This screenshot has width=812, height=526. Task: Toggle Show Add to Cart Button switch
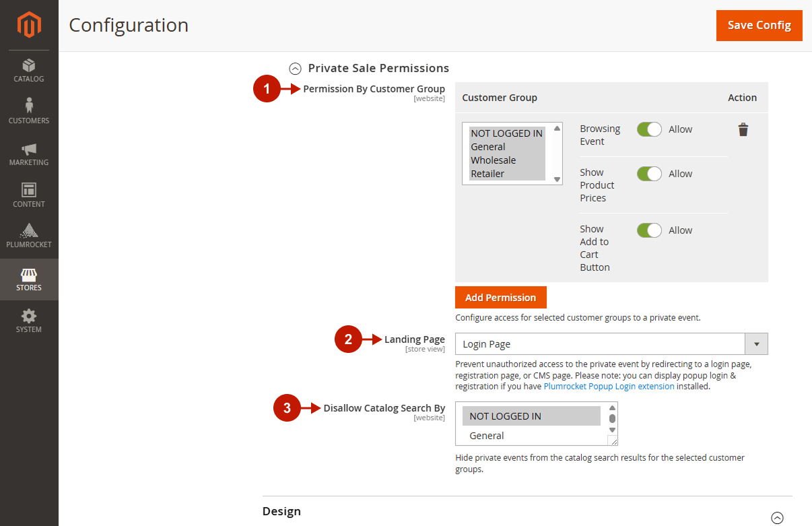650,230
